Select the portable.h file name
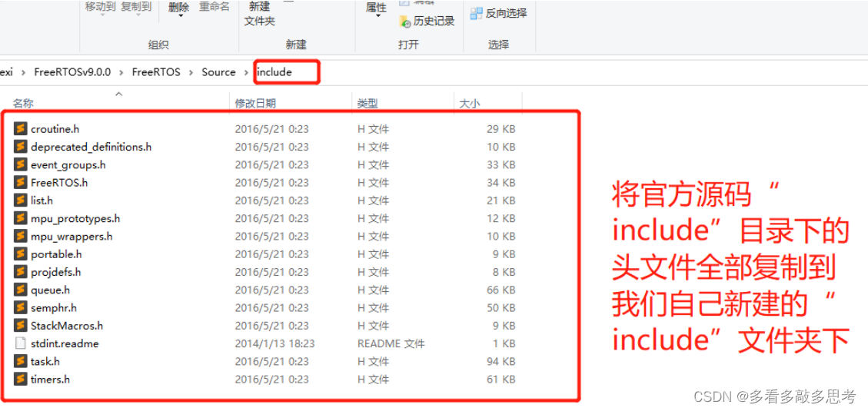The width and height of the screenshot is (868, 411). click(x=56, y=254)
